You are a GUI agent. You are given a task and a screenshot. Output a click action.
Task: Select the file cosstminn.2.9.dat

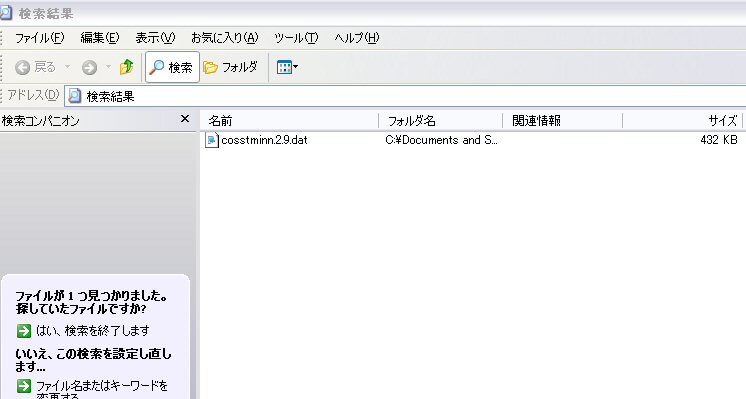pyautogui.click(x=264, y=140)
